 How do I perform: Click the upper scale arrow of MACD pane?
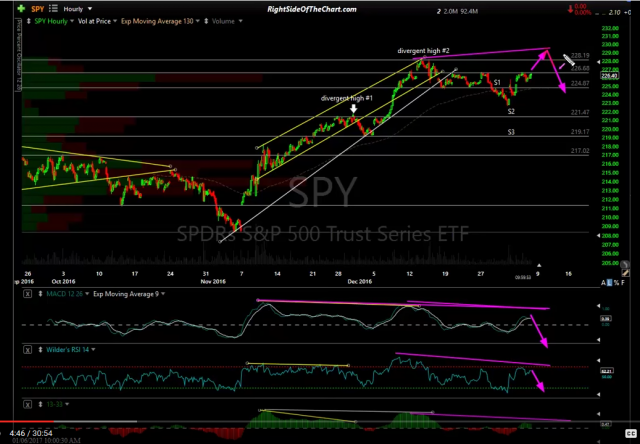pyautogui.click(x=599, y=306)
